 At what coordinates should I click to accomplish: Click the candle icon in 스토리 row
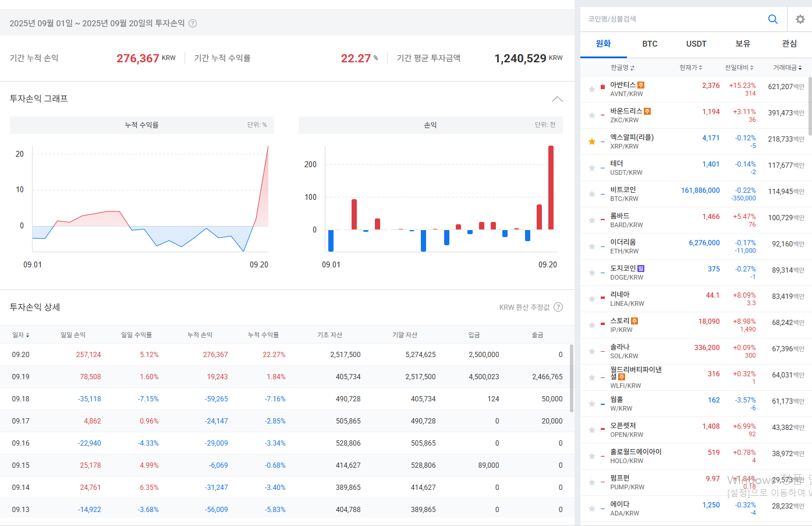point(602,323)
